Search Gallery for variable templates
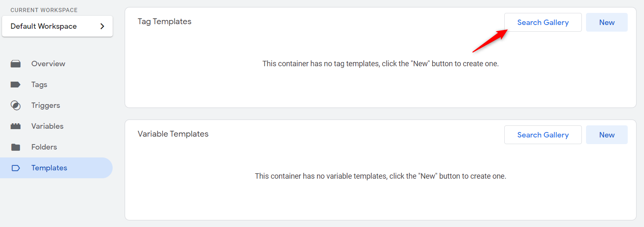644x227 pixels. (x=543, y=135)
